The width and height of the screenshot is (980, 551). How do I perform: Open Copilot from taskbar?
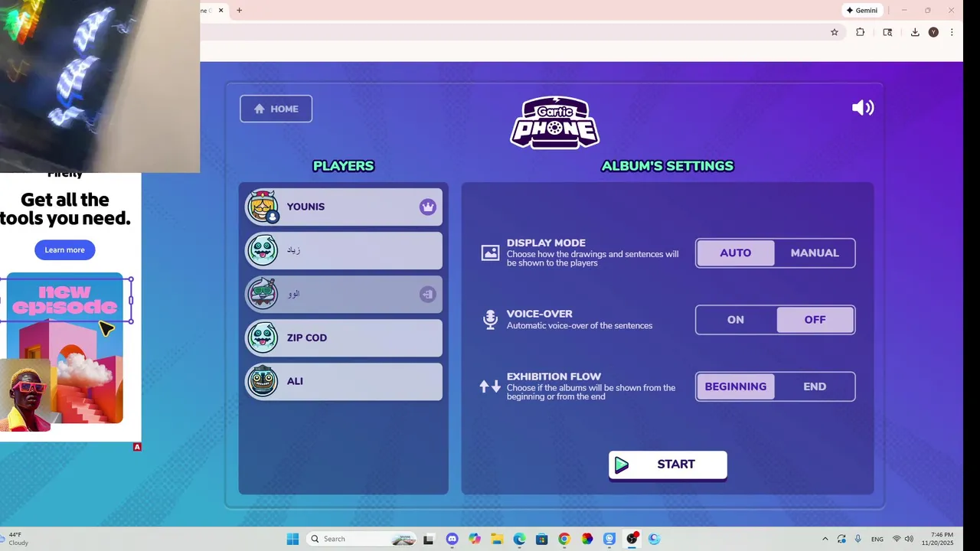475,539
